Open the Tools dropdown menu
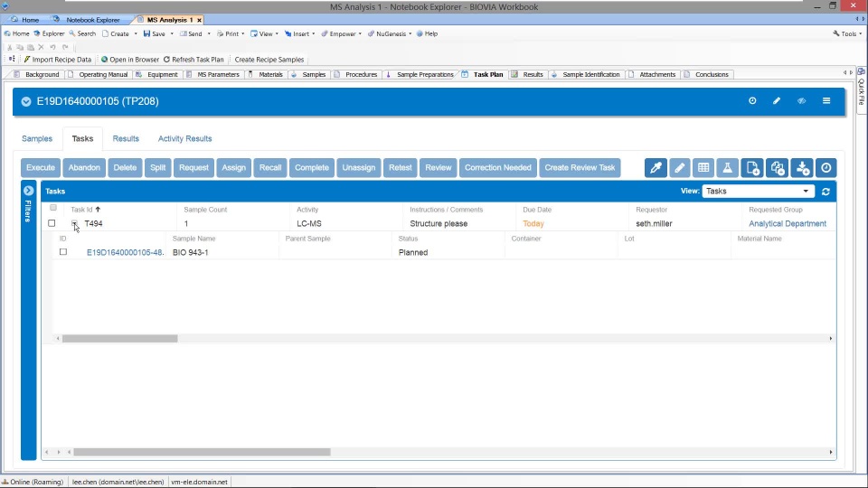 (x=847, y=33)
